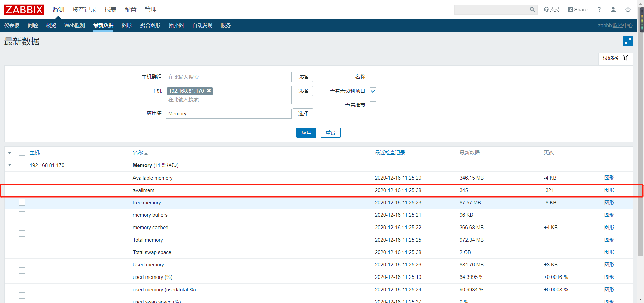644x303 pixels.
Task: Sort by 主机 column header
Action: click(x=35, y=153)
